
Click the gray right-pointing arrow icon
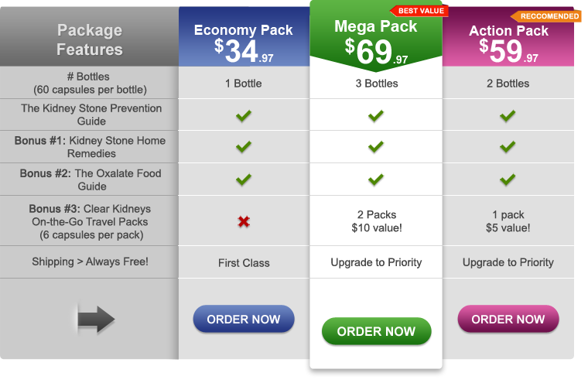pyautogui.click(x=96, y=320)
